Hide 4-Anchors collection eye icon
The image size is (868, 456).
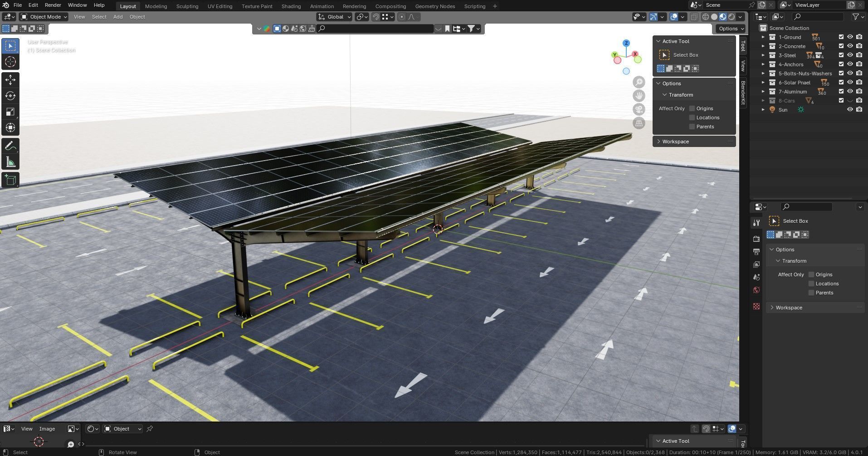coord(850,64)
